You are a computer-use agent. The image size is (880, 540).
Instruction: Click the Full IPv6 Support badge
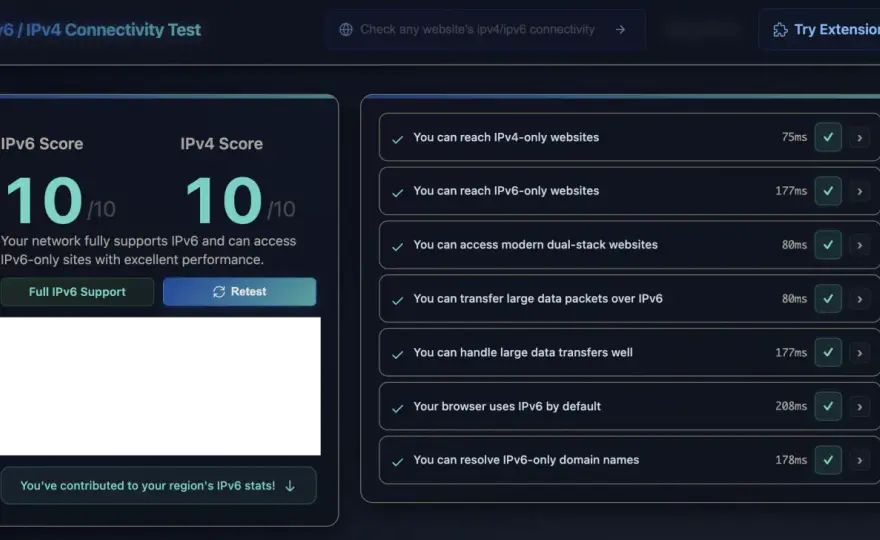pos(77,292)
